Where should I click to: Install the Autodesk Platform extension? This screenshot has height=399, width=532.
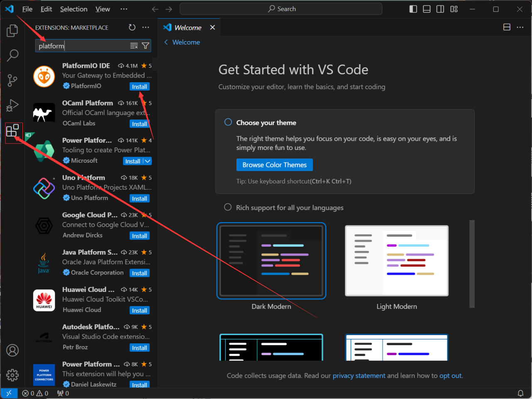140,348
